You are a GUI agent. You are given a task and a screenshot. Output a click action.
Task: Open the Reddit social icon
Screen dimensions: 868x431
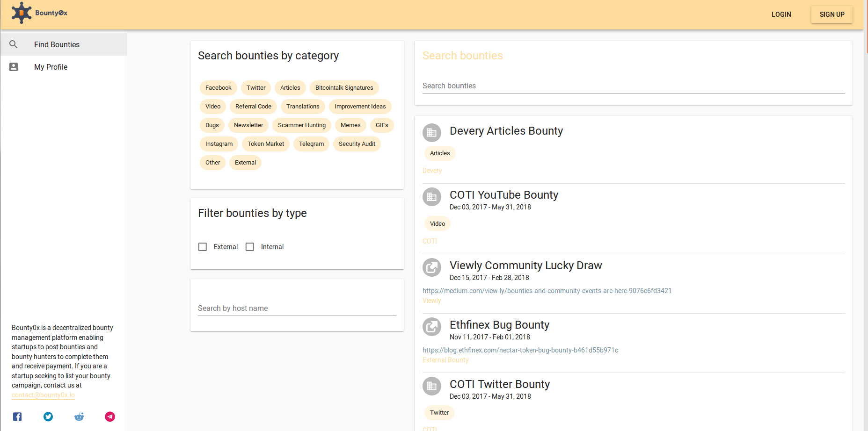tap(79, 417)
